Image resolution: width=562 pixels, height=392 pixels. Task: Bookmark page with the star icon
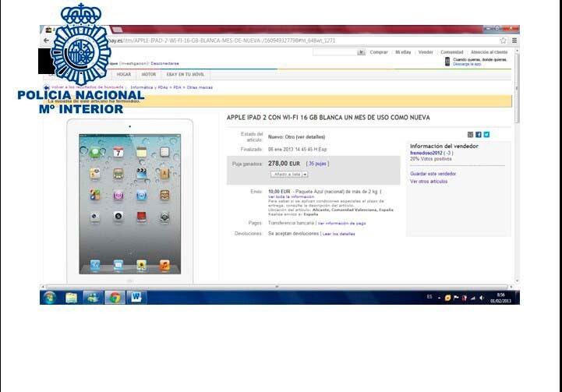pos(504,41)
